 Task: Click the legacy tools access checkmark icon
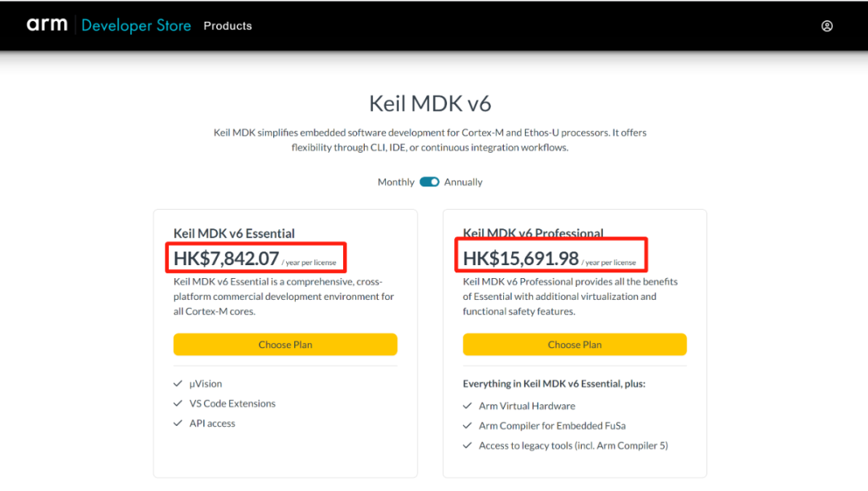point(467,445)
